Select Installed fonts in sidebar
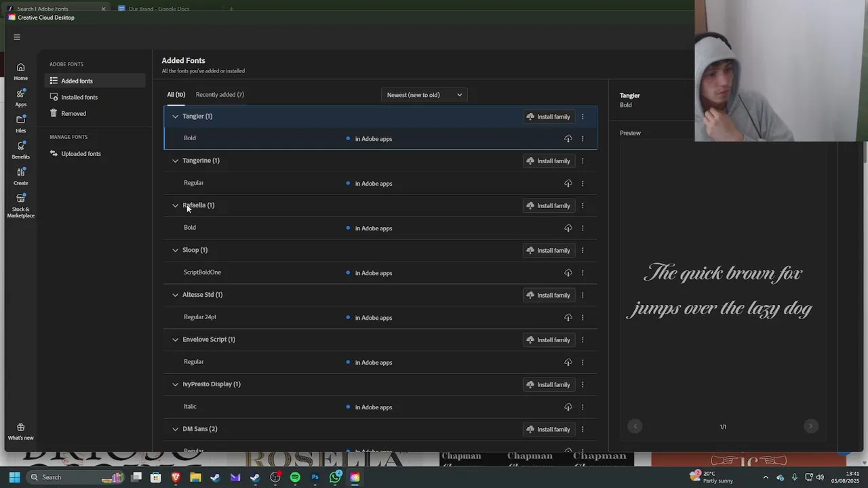 [95, 97]
